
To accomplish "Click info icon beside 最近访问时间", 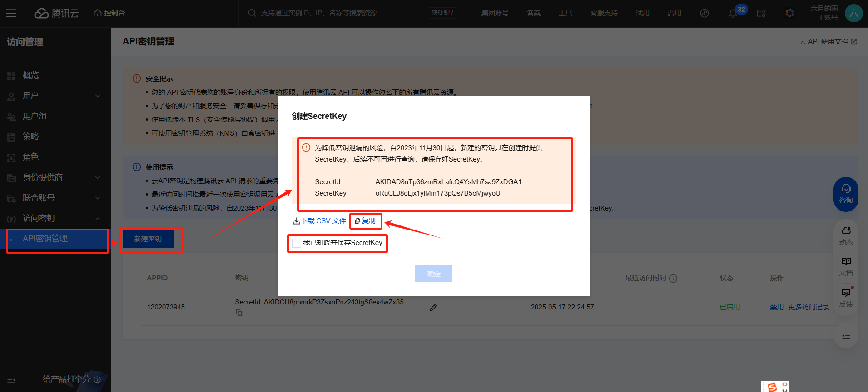I will pos(673,279).
